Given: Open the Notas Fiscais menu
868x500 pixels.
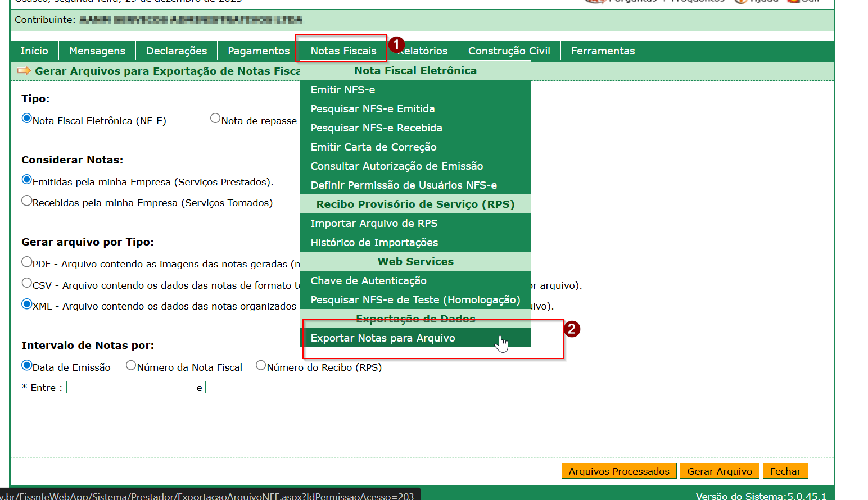Looking at the screenshot, I should pyautogui.click(x=343, y=51).
